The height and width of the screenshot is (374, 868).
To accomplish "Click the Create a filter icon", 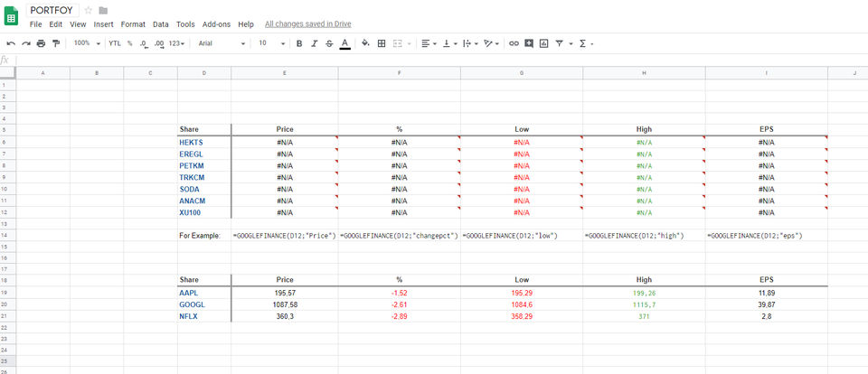I will (559, 43).
